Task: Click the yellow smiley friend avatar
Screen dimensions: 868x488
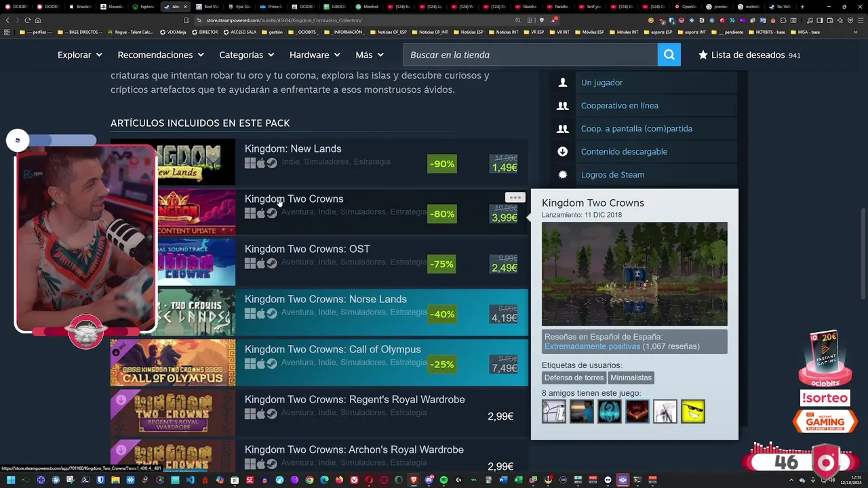Action: click(692, 411)
